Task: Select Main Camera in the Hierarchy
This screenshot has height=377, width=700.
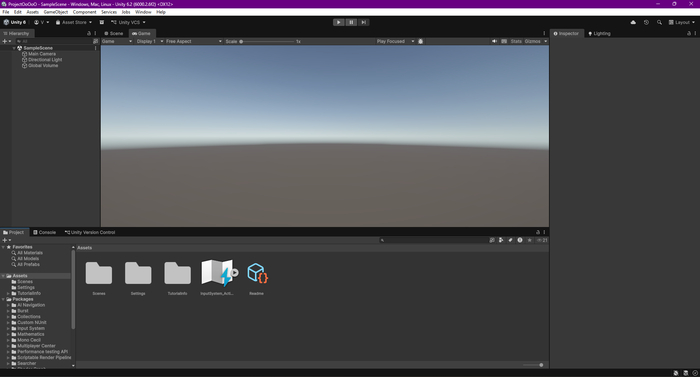Action: tap(42, 54)
